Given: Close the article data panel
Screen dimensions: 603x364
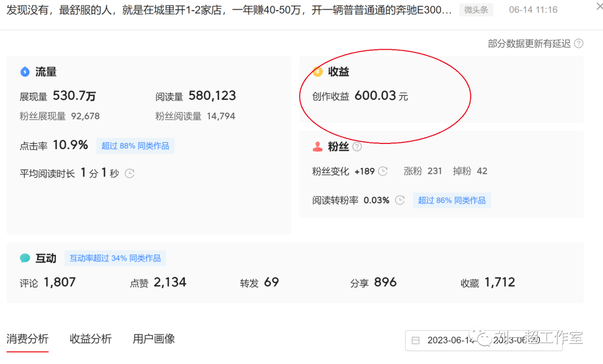Looking at the screenshot, I should 599,7.
